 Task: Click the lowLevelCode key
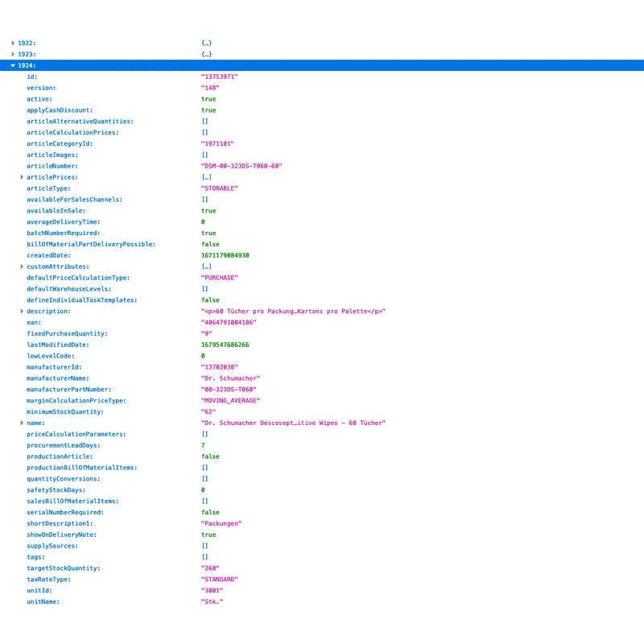[51, 356]
